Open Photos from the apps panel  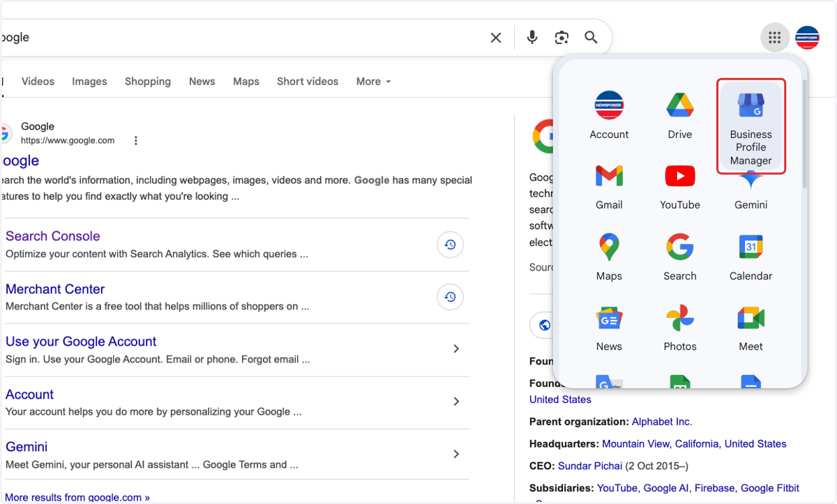pos(680,328)
